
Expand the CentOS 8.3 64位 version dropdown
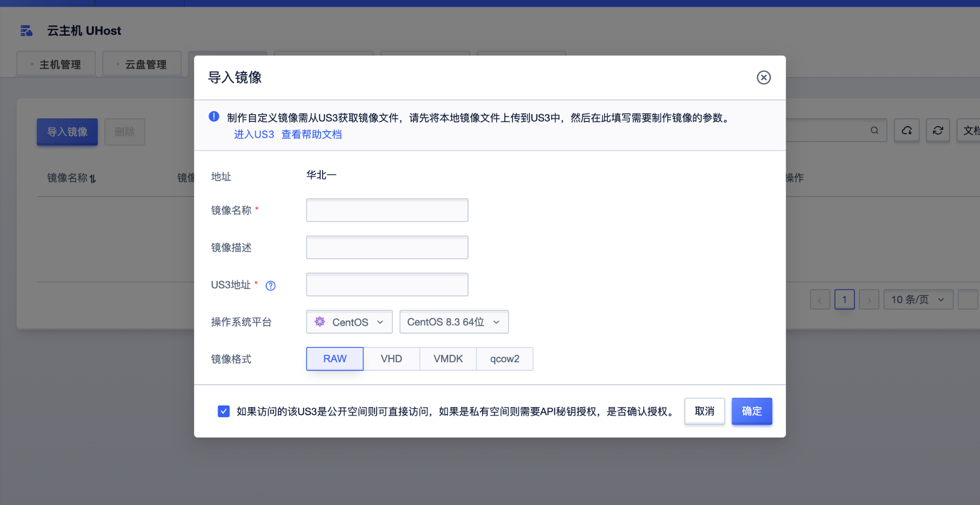[x=454, y=322]
